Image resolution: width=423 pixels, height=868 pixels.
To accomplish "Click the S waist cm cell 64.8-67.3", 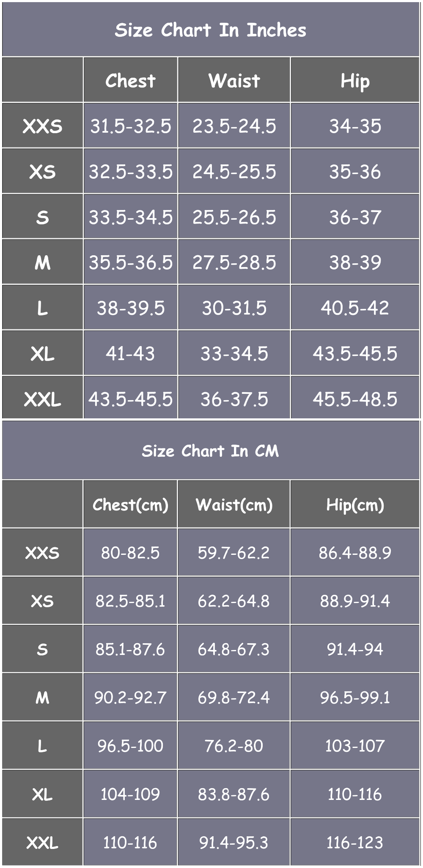I will point(234,649).
